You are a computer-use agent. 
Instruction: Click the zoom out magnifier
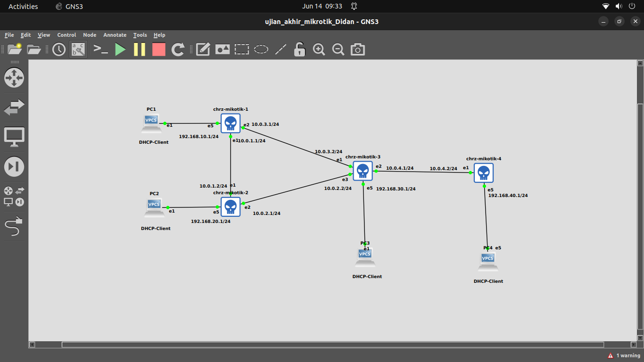point(338,49)
